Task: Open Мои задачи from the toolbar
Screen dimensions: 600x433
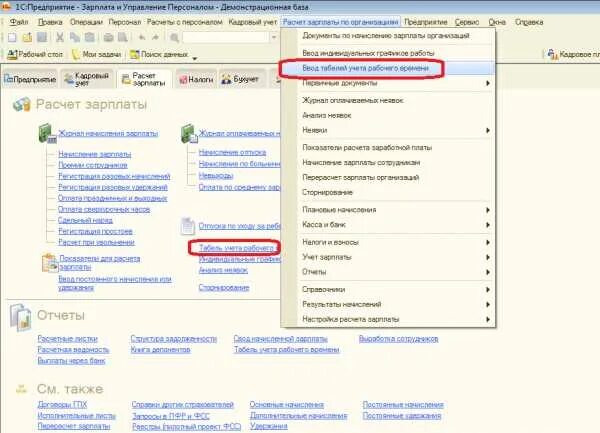Action: pos(97,54)
